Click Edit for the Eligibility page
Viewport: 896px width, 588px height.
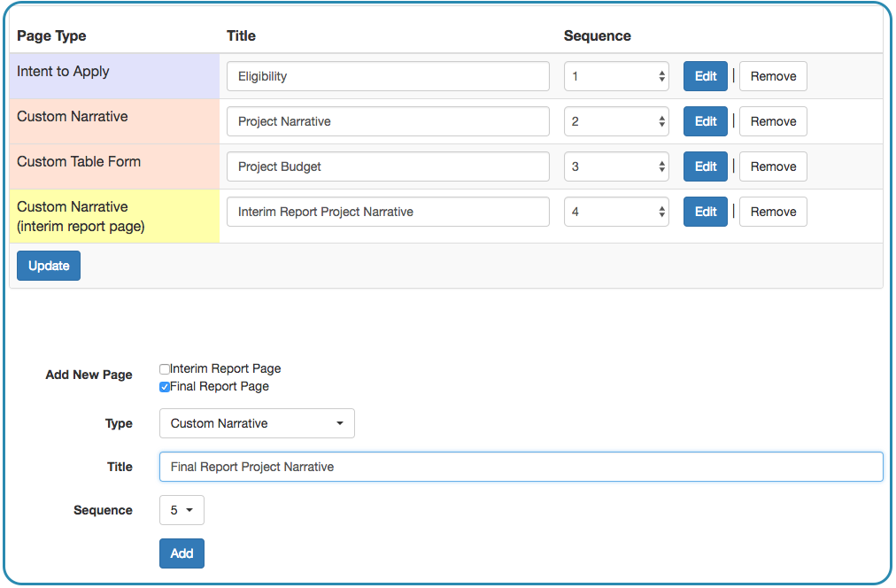705,76
